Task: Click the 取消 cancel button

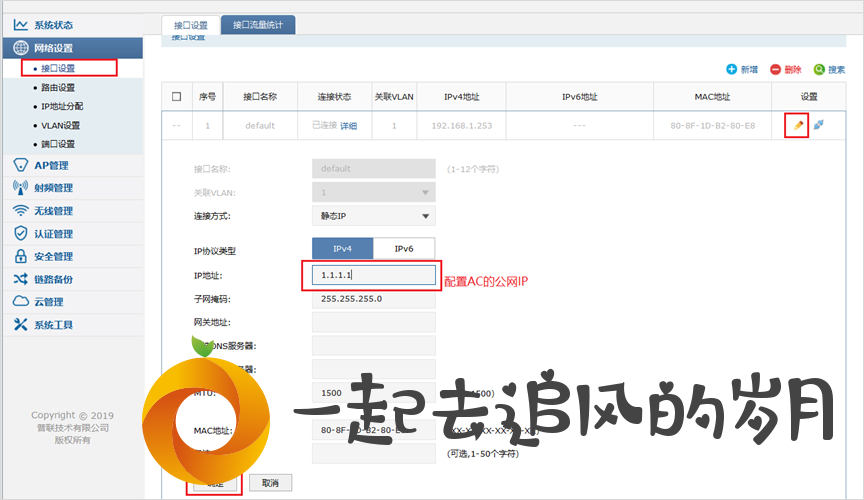Action: (x=270, y=483)
